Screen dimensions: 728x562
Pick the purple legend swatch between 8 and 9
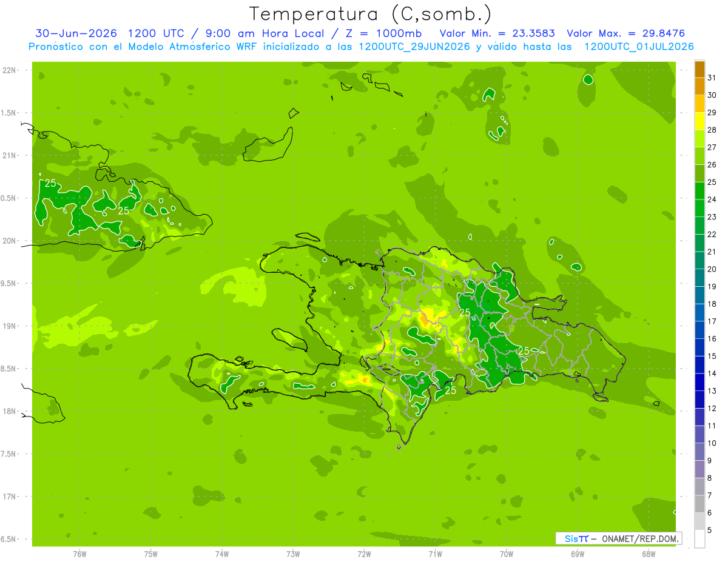pyautogui.click(x=699, y=470)
